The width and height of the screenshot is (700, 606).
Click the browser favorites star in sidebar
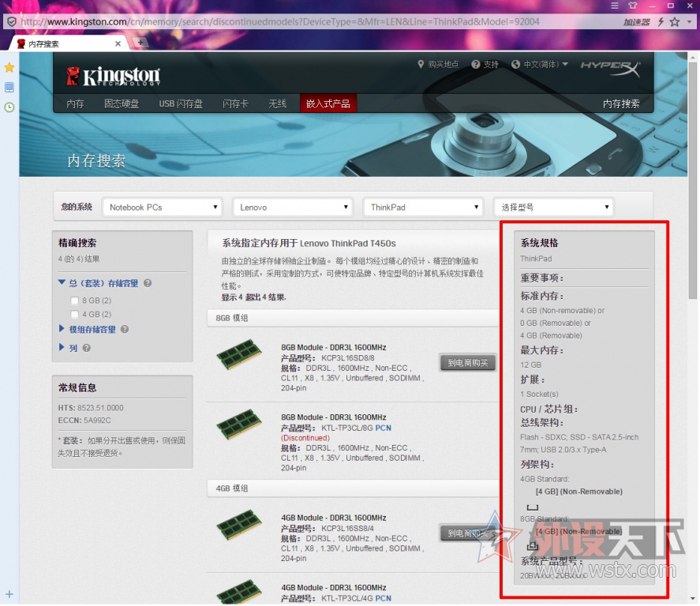pyautogui.click(x=9, y=67)
